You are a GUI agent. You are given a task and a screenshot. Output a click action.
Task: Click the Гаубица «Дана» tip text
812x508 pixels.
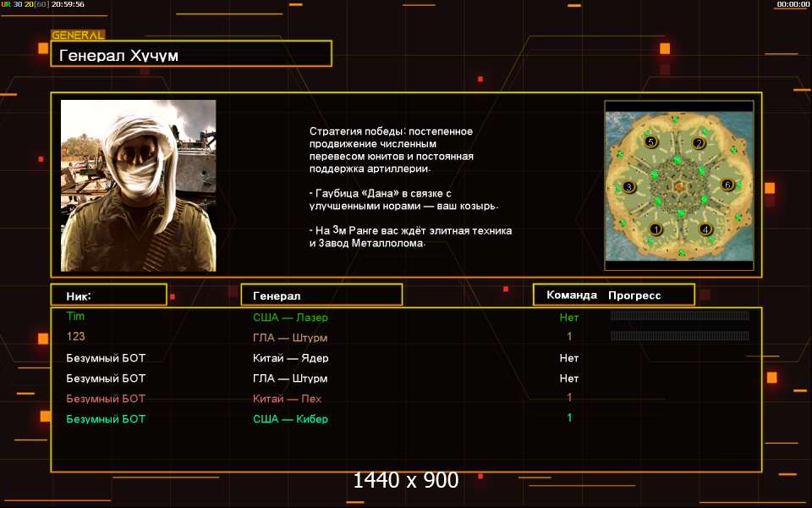click(404, 200)
